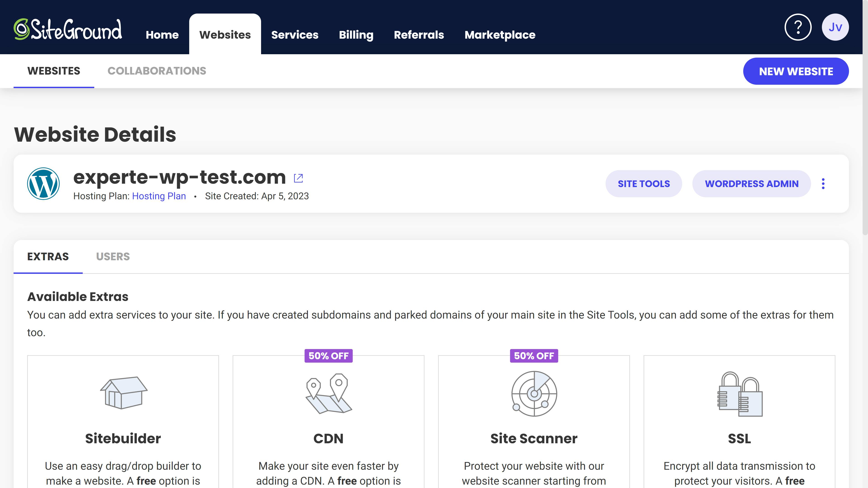The image size is (868, 488).
Task: Click the WordPress logo icon
Action: click(43, 183)
